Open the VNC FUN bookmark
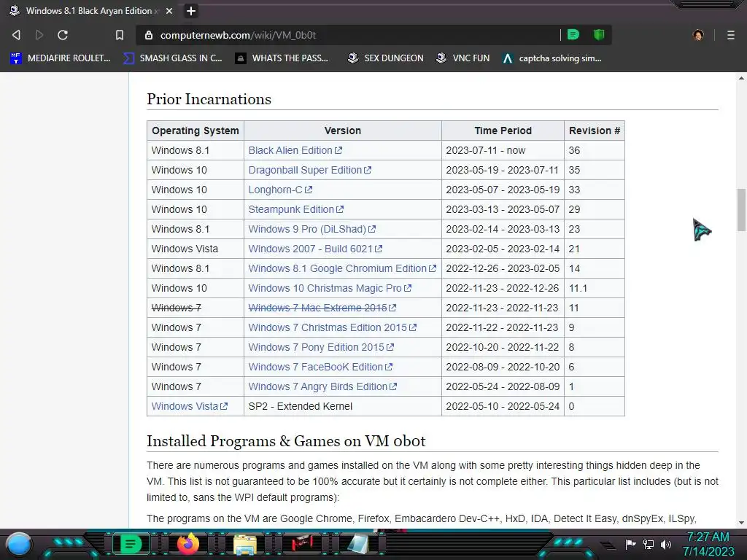Viewport: 747px width, 560px height. (x=463, y=58)
